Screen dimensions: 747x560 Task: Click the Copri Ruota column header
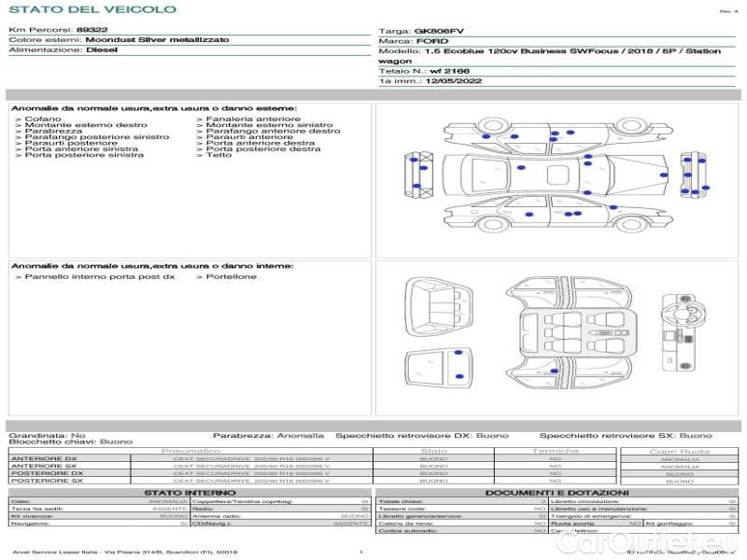679,451
